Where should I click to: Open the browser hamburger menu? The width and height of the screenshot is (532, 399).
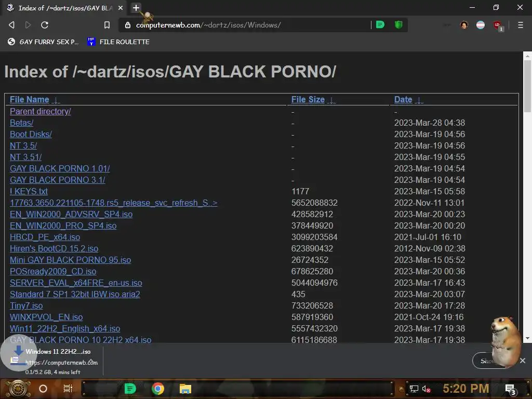coord(520,25)
